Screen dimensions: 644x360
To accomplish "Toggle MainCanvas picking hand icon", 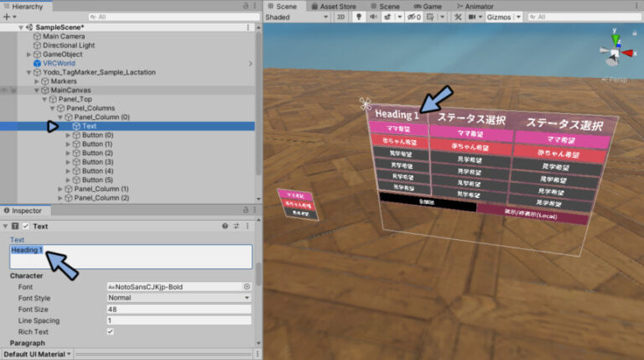I will 13,90.
